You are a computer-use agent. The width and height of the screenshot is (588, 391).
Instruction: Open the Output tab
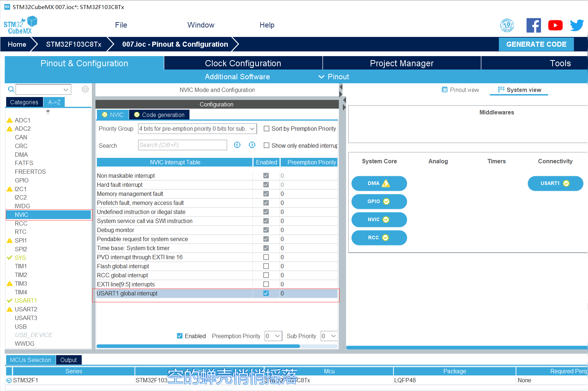69,360
